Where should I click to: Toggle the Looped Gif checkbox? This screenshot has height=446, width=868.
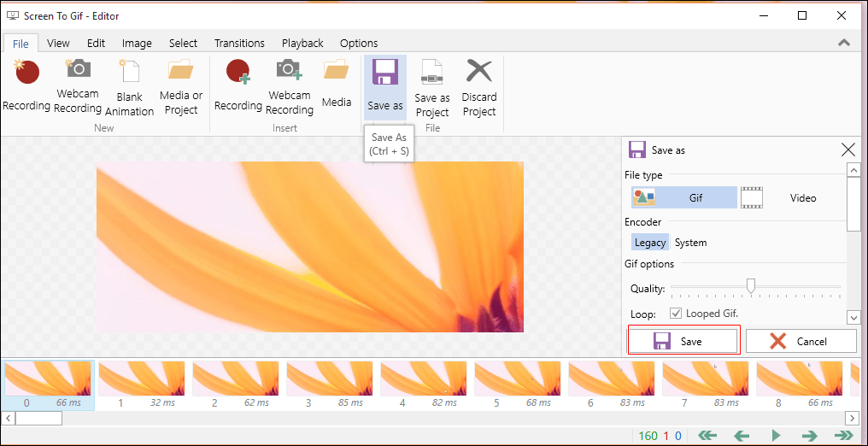[x=676, y=314]
